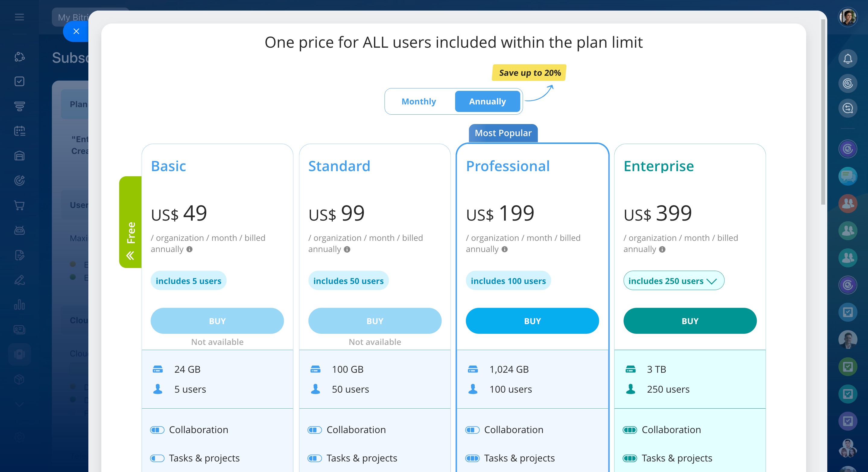Expand more items chevron in left sidebar

pyautogui.click(x=19, y=404)
